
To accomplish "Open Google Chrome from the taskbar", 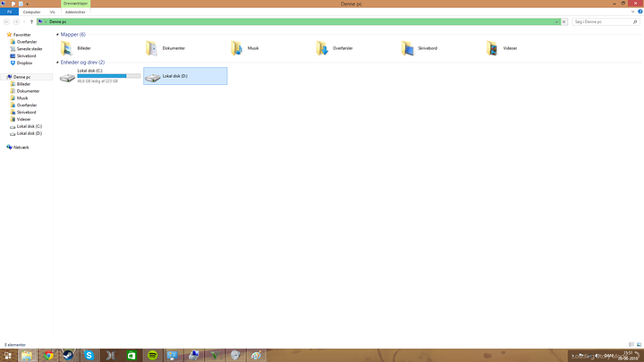I will (x=48, y=355).
